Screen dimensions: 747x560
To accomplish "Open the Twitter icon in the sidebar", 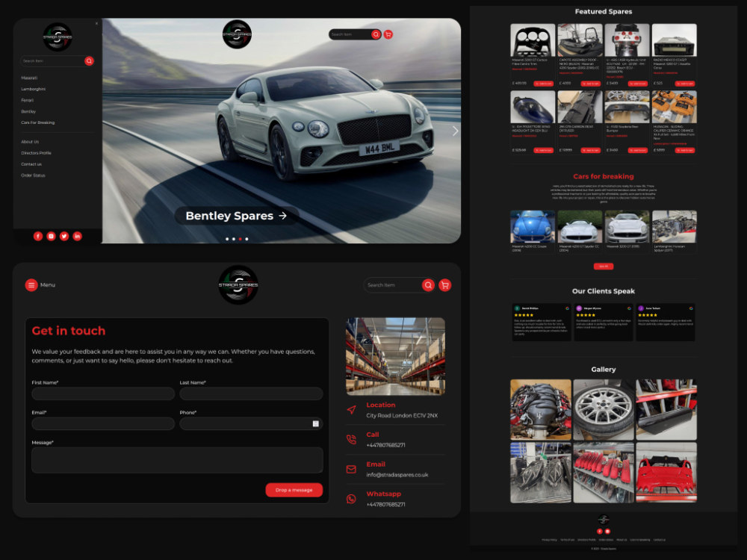I will [x=64, y=236].
